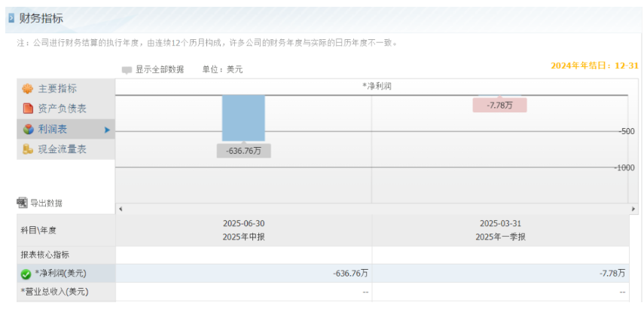Click the blue arrow next to 利润表

[107, 130]
